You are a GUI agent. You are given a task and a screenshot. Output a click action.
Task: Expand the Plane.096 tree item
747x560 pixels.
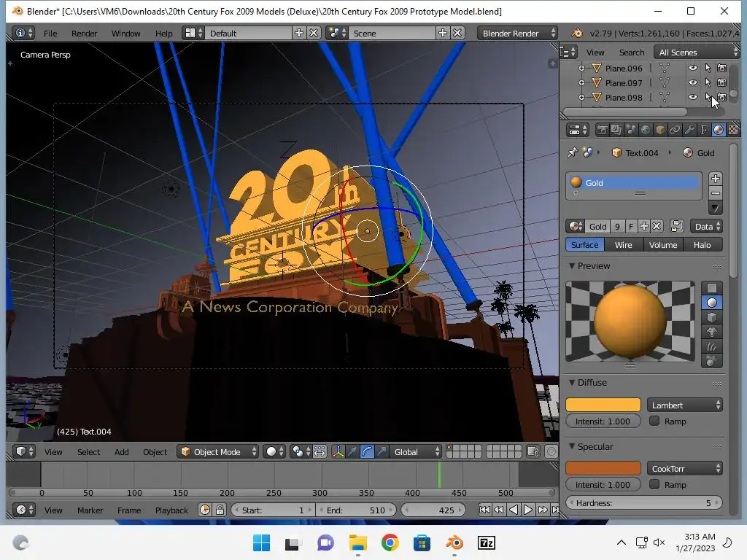pos(581,69)
